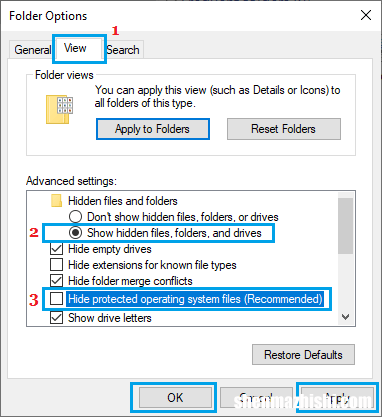The image size is (382, 417).
Task: Toggle Hide empty drives checkbox
Action: coord(57,249)
